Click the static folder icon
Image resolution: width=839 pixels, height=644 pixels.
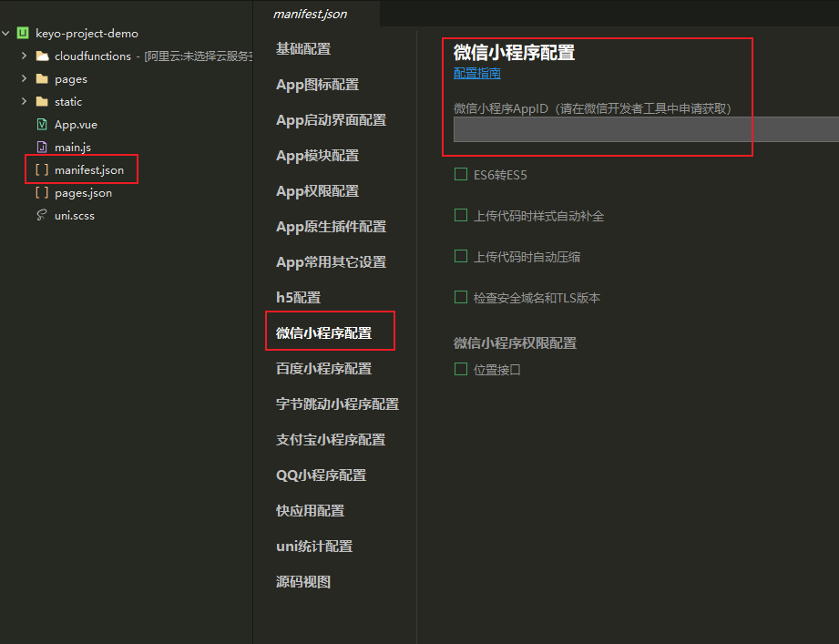(x=42, y=102)
